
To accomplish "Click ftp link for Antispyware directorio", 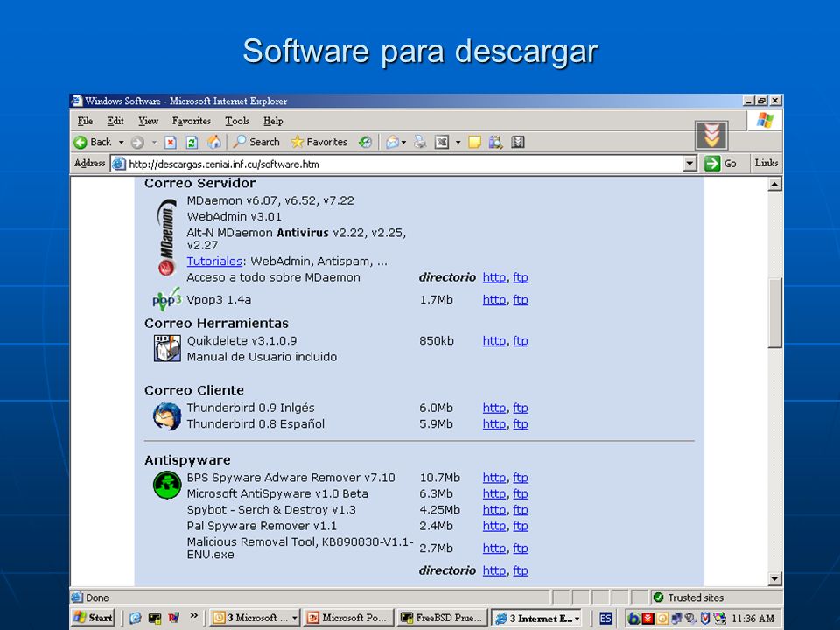I will pyautogui.click(x=520, y=571).
